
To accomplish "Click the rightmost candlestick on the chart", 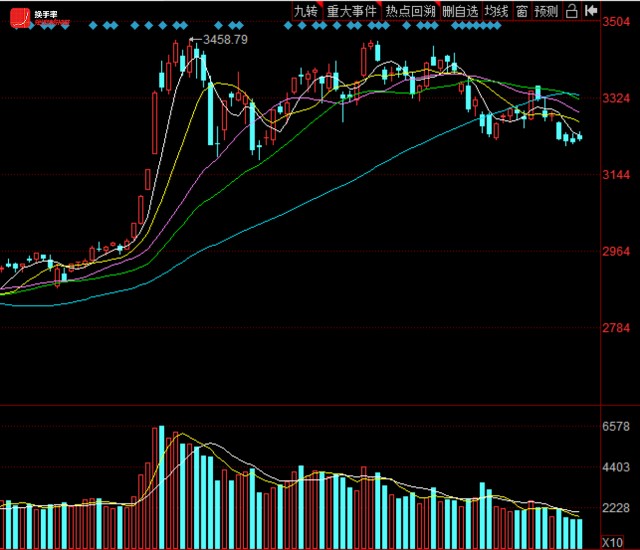I will click(579, 137).
